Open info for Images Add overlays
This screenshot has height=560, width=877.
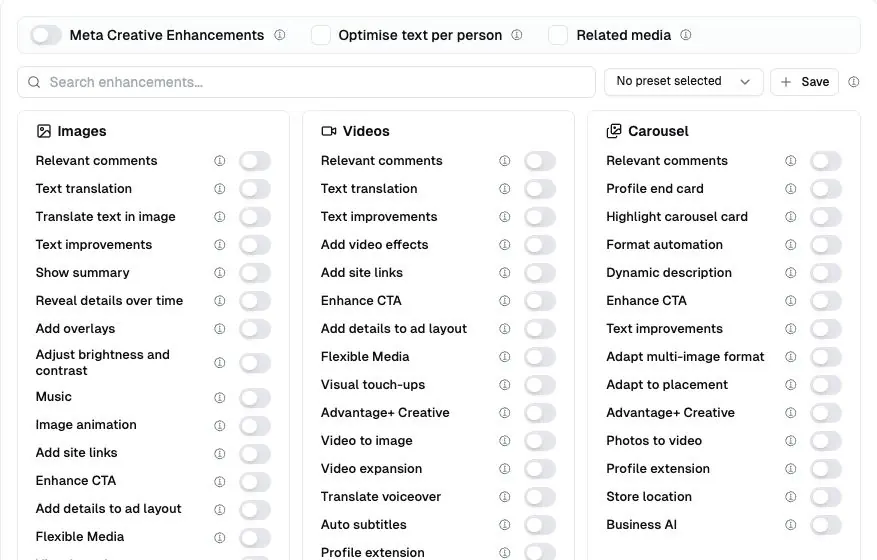[220, 328]
